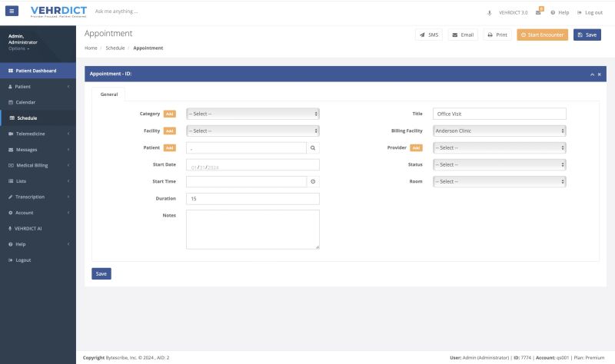Follow the Schedule breadcrumb link
615x364 pixels.
115,48
